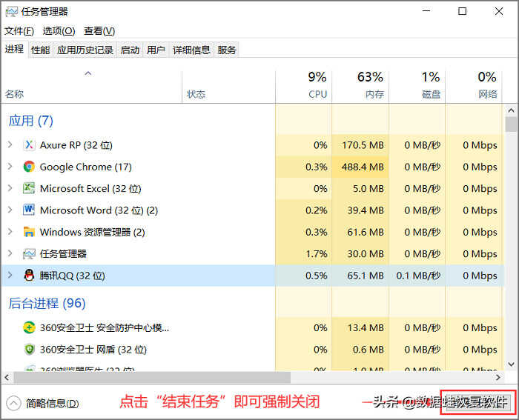
Task: Expand the 任务管理器 process row
Action: pyautogui.click(x=10, y=253)
